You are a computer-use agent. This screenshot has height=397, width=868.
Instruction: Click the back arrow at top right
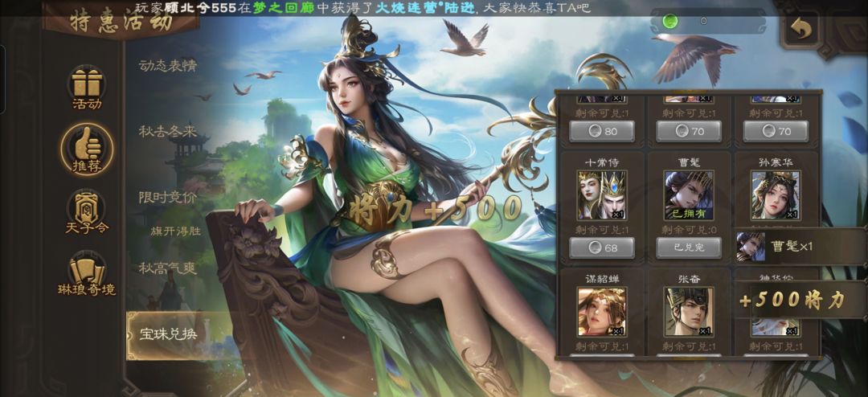click(x=800, y=28)
